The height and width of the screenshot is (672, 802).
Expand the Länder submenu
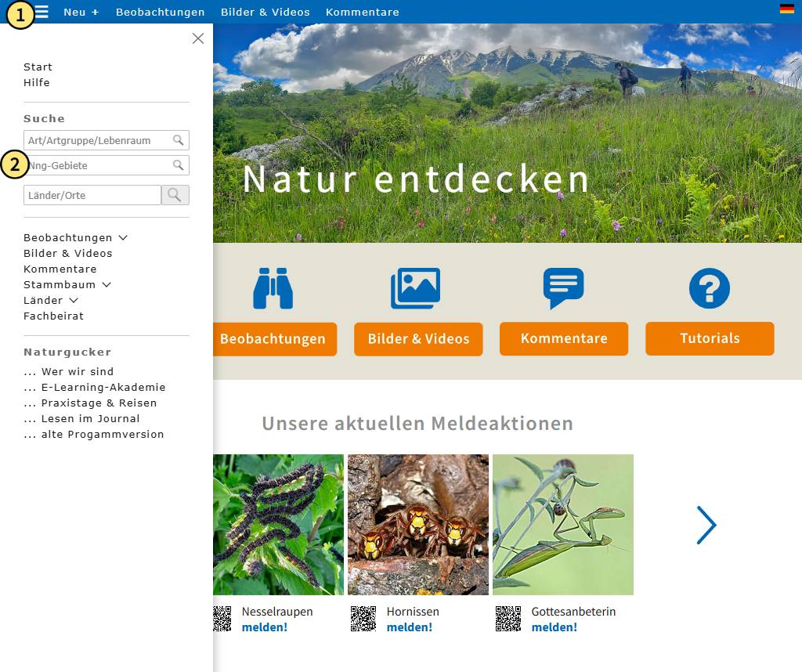[74, 301]
